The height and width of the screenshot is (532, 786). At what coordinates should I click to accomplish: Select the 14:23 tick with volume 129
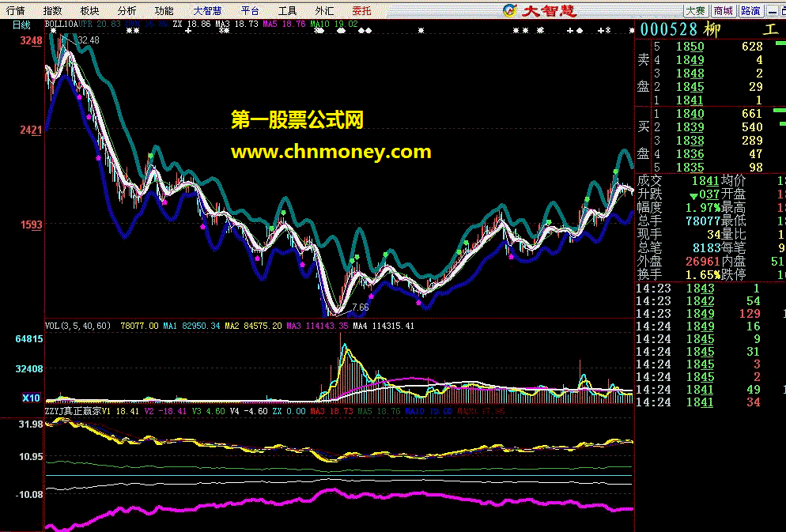point(700,314)
